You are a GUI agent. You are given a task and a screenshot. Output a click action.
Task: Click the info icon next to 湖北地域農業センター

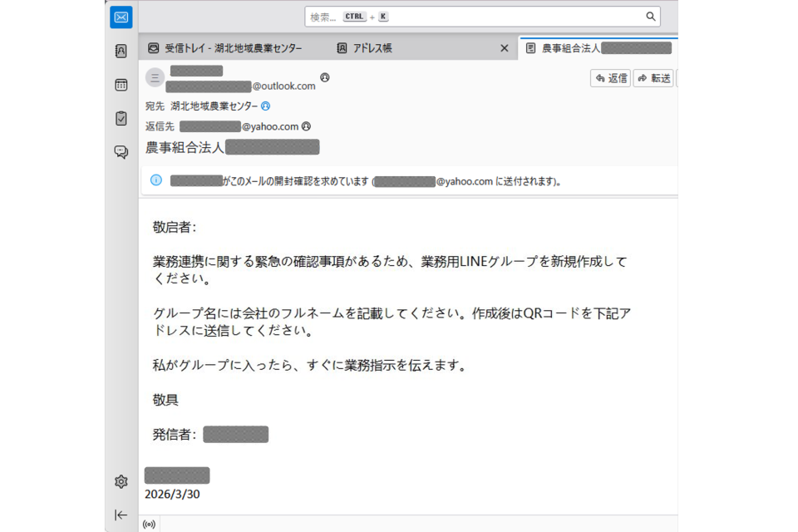pos(264,106)
